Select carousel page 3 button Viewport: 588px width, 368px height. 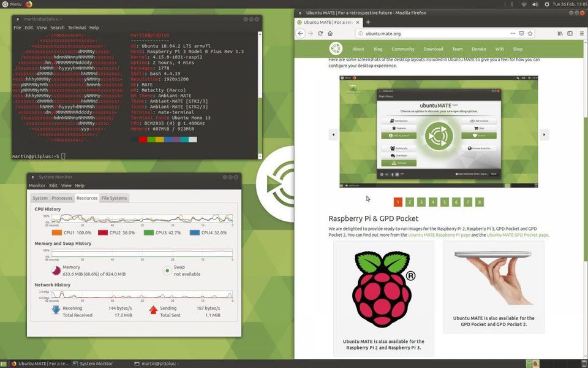click(421, 202)
